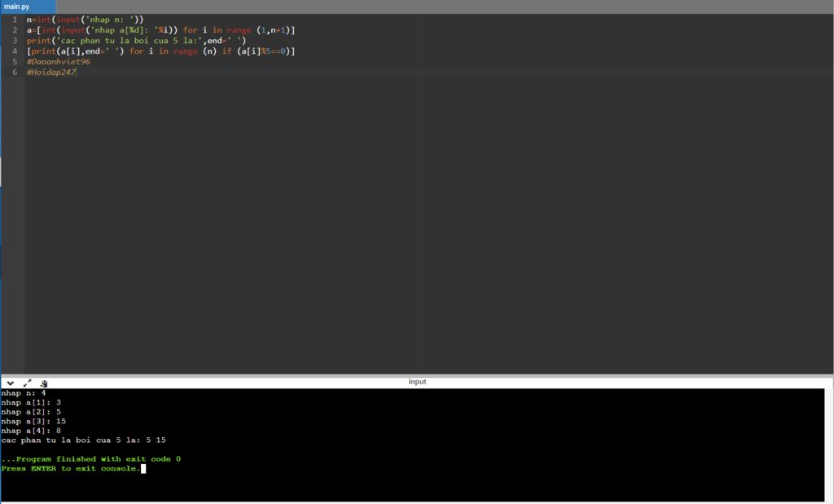
Task: Click the console line 'nhap a[4]: 8'
Action: pos(31,431)
